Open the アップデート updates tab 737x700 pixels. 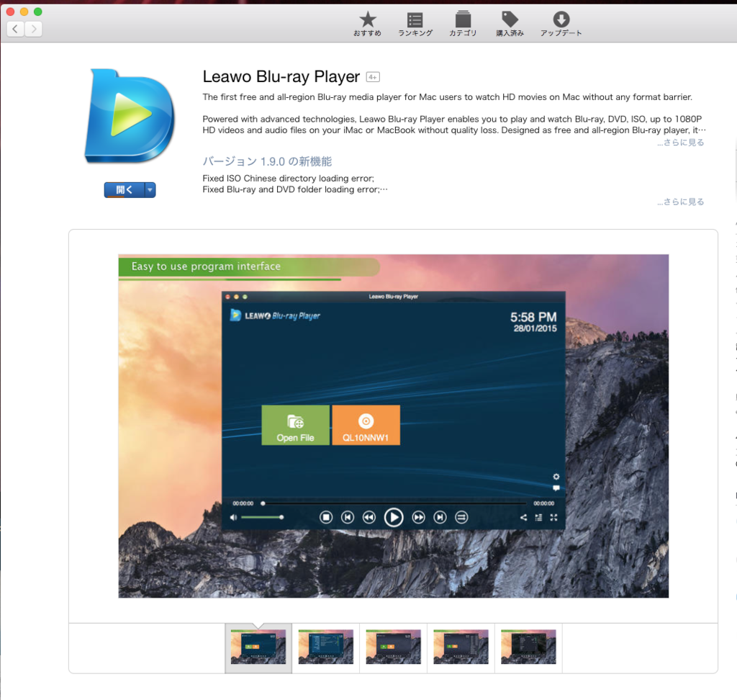(x=561, y=24)
